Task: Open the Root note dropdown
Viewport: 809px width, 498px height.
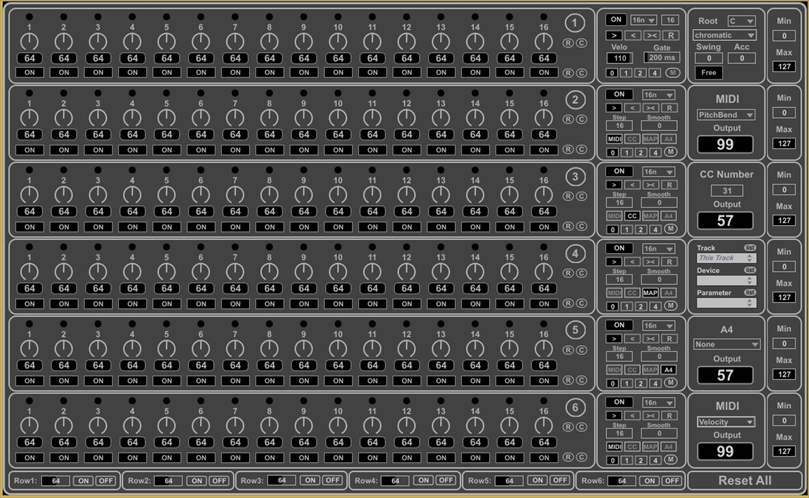Action: click(743, 20)
